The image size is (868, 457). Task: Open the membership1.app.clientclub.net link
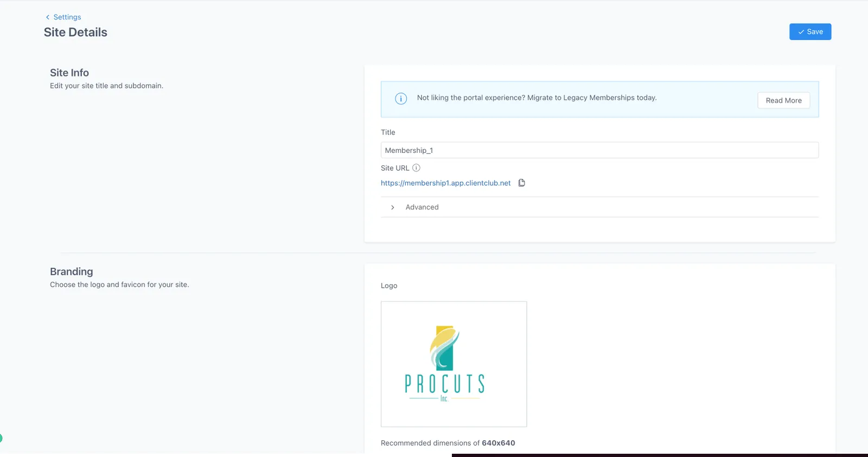[x=445, y=183]
